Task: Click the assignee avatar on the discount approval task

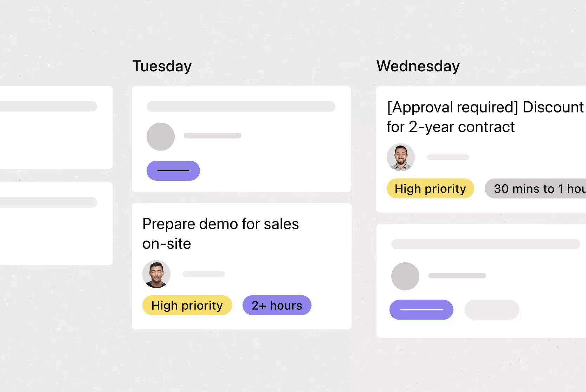Action: (401, 157)
